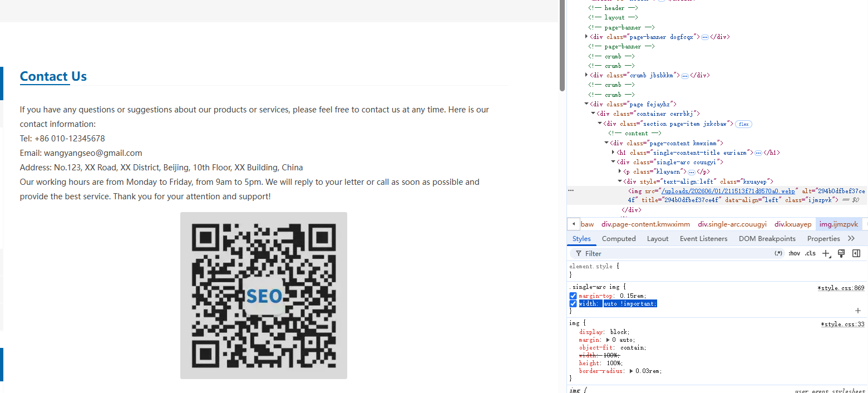The width and height of the screenshot is (868, 393).
Task: Click the content comment node
Action: pos(635,133)
